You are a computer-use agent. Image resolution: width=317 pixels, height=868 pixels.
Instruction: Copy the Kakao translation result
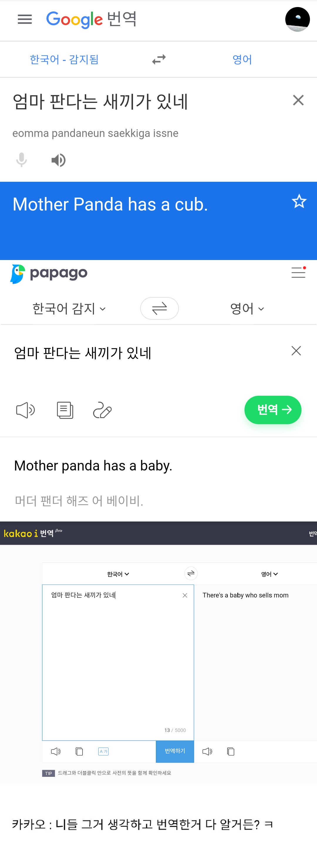(x=231, y=751)
